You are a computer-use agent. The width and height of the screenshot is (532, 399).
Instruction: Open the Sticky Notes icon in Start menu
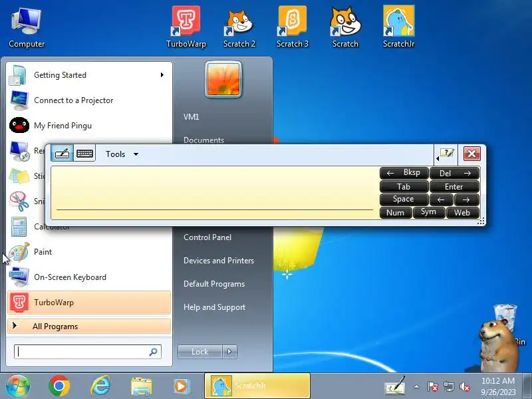[x=19, y=176]
